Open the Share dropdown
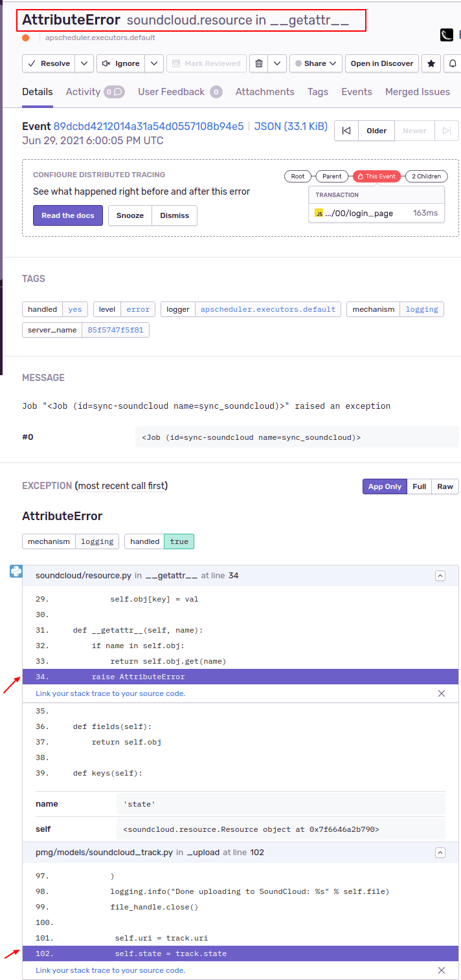This screenshot has width=461, height=980. pyautogui.click(x=316, y=63)
